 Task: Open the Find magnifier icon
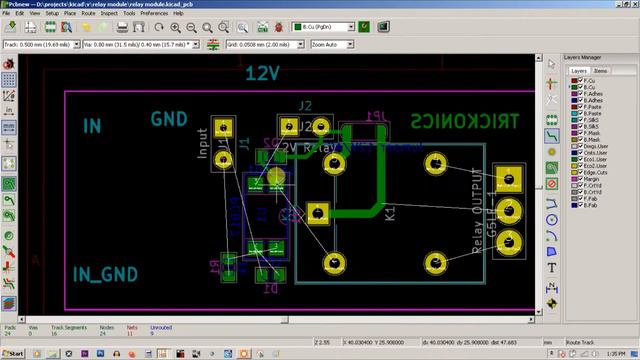pos(243,27)
